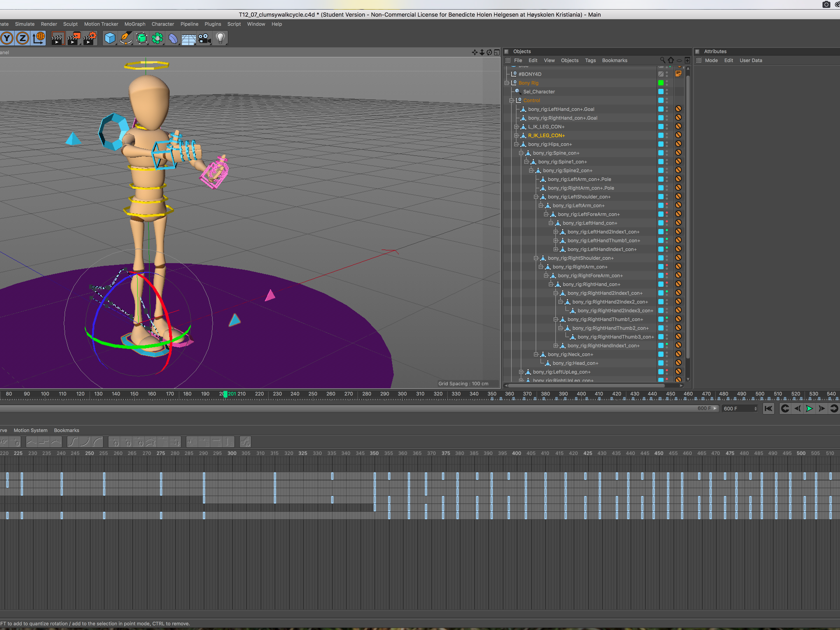This screenshot has width=840, height=630.
Task: Toggle the Z axis lock button
Action: (23, 38)
